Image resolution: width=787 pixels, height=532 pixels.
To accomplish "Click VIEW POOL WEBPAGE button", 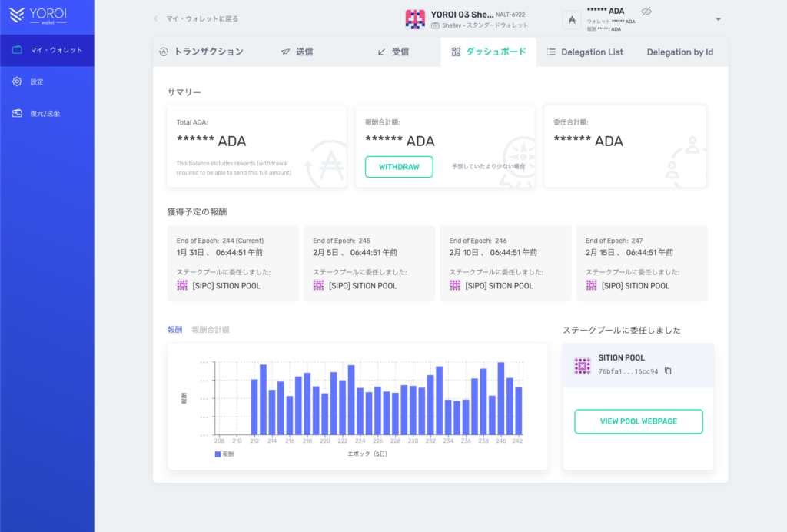I will [x=638, y=421].
